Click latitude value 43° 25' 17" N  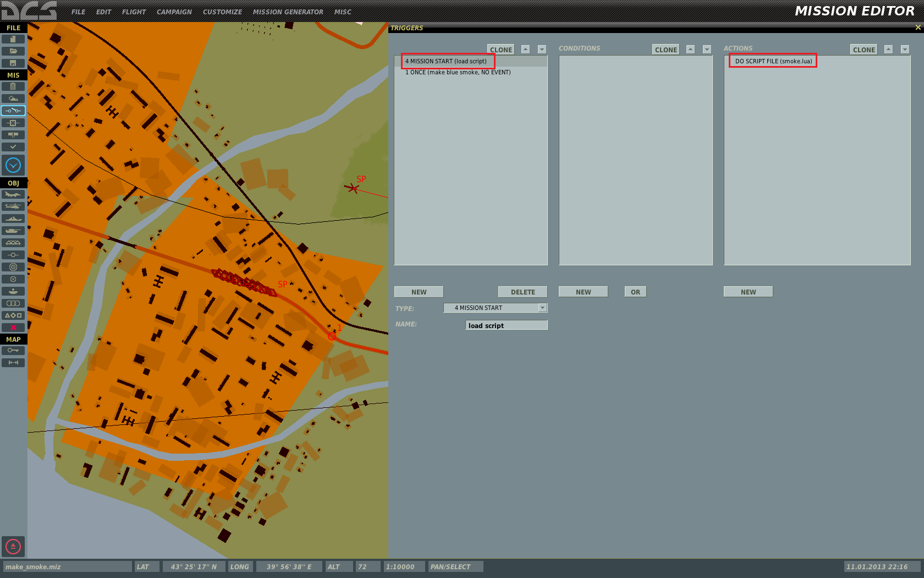click(x=194, y=566)
